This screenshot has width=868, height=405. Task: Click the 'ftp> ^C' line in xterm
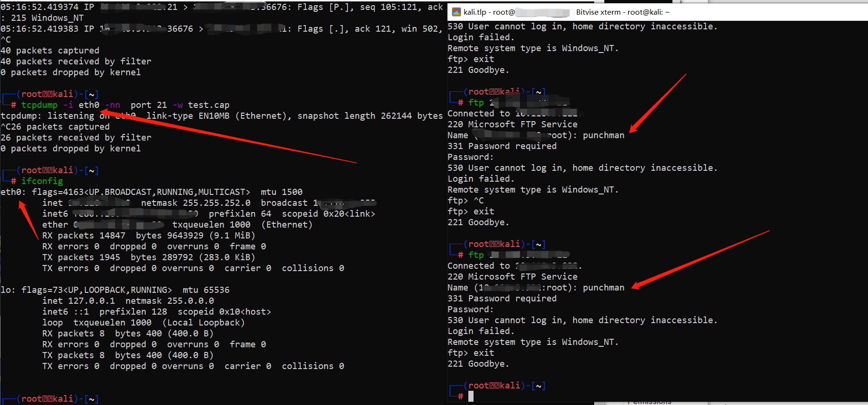(465, 201)
